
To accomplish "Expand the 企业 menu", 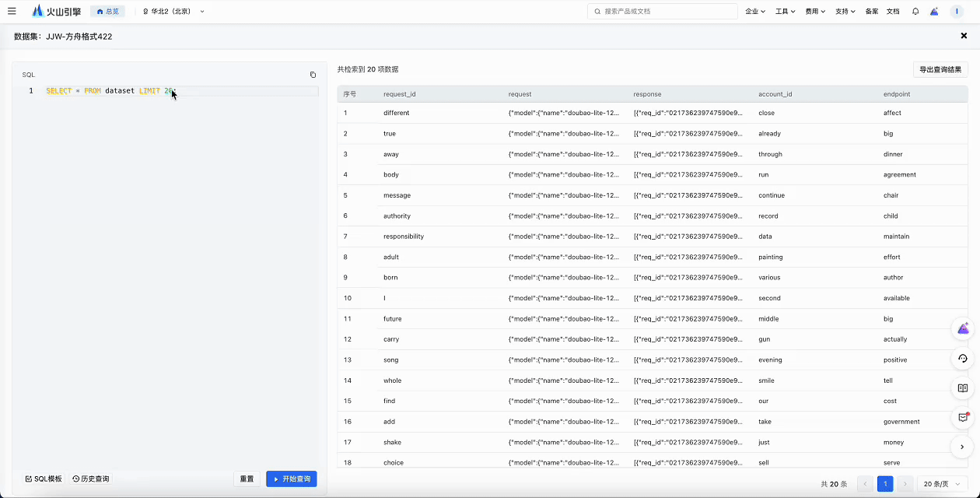I will [x=754, y=12].
